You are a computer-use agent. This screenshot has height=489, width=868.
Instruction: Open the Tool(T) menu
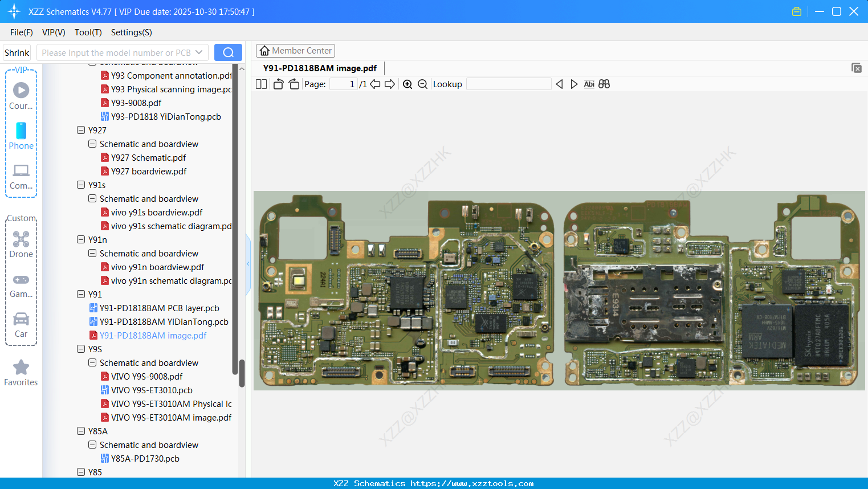click(88, 32)
